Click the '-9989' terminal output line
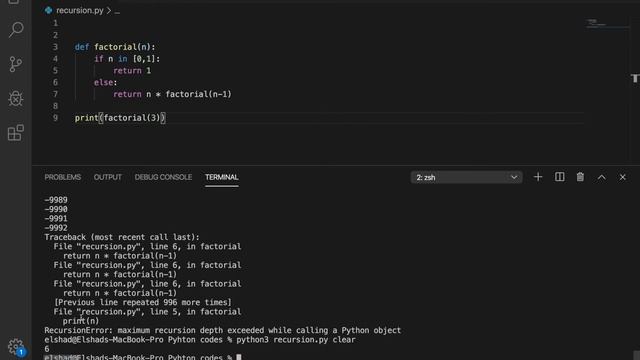The width and height of the screenshot is (640, 360). pos(56,200)
